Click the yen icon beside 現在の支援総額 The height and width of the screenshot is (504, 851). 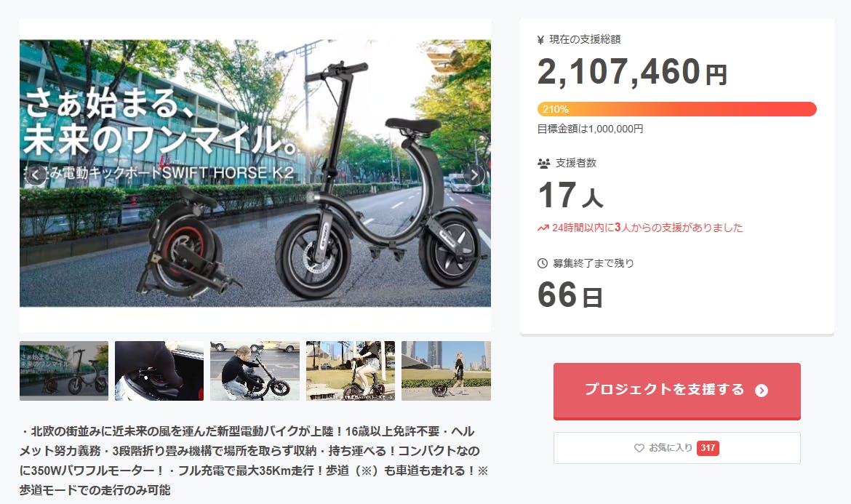(540, 39)
